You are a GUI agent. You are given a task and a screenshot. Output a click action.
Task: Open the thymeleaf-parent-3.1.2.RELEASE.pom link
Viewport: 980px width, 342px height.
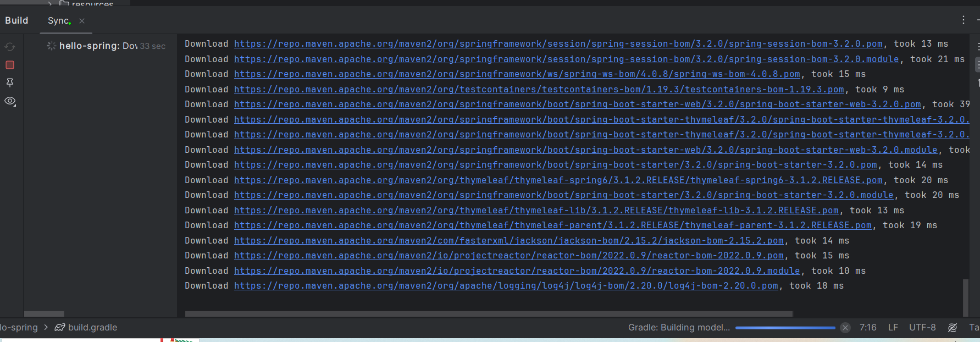[552, 225]
